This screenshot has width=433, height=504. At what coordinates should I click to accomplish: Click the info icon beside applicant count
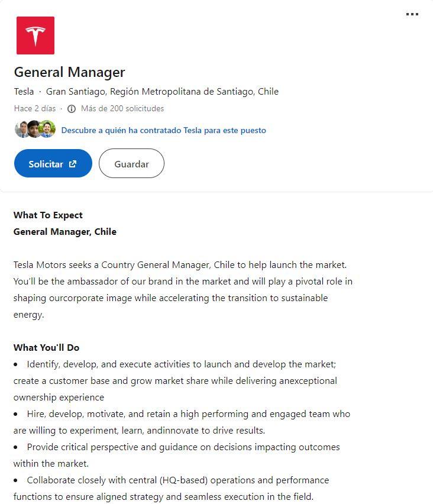72,109
